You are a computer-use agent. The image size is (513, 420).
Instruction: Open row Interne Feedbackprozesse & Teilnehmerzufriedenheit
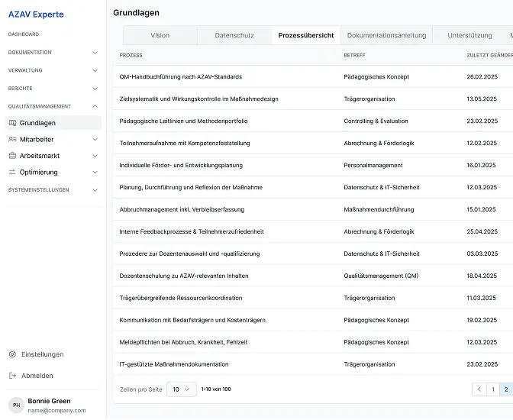tap(313, 231)
